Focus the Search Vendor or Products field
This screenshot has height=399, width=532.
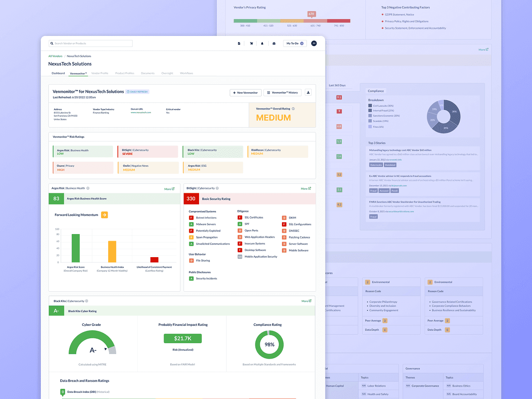point(90,43)
